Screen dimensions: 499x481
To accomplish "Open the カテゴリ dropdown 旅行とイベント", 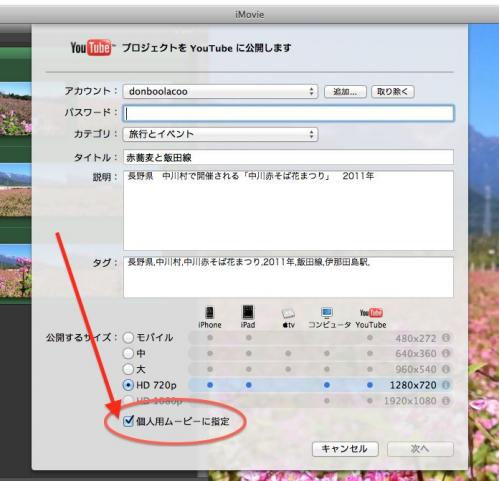I will click(x=220, y=134).
